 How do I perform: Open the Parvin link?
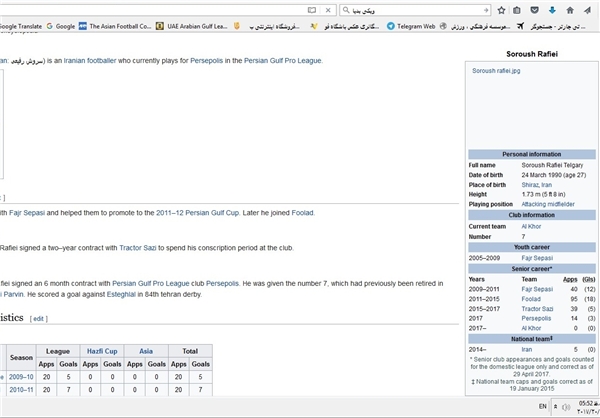(13, 294)
